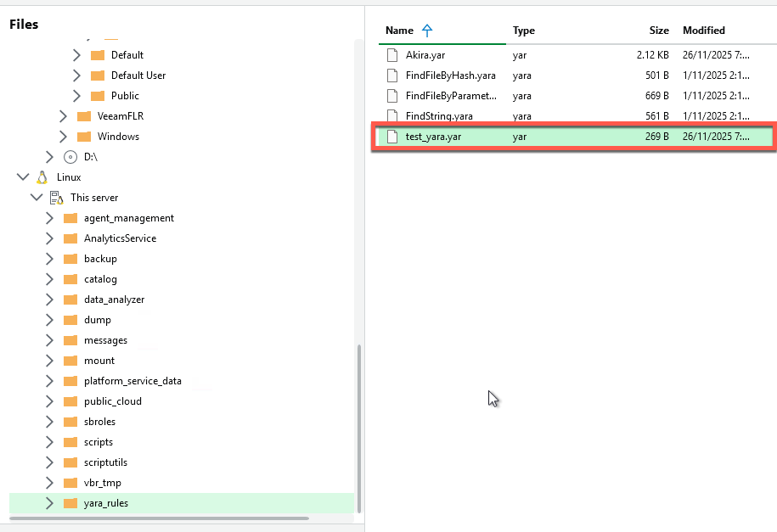
Task: Click the This server icon
Action: [56, 198]
